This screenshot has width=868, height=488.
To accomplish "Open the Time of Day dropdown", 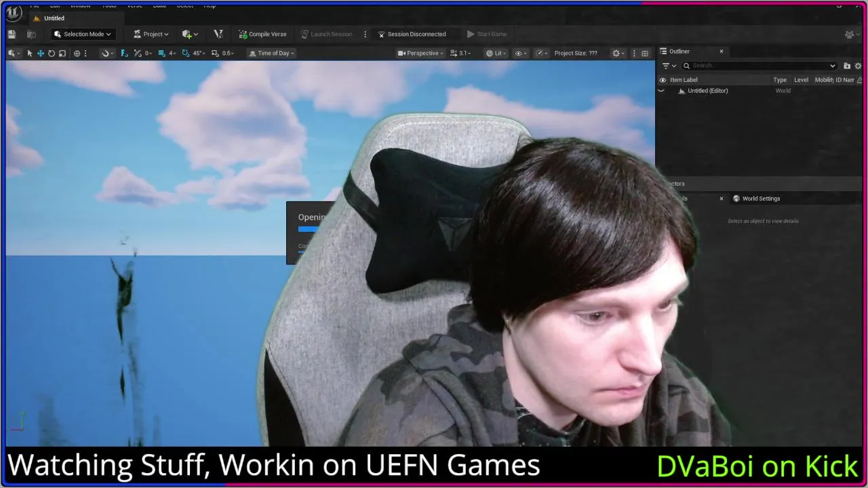I will click(271, 53).
